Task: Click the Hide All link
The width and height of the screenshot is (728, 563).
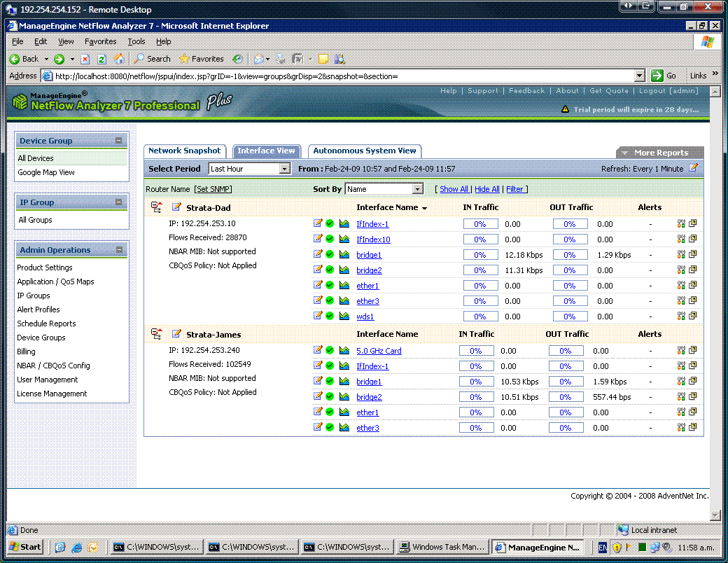Action: coord(487,188)
